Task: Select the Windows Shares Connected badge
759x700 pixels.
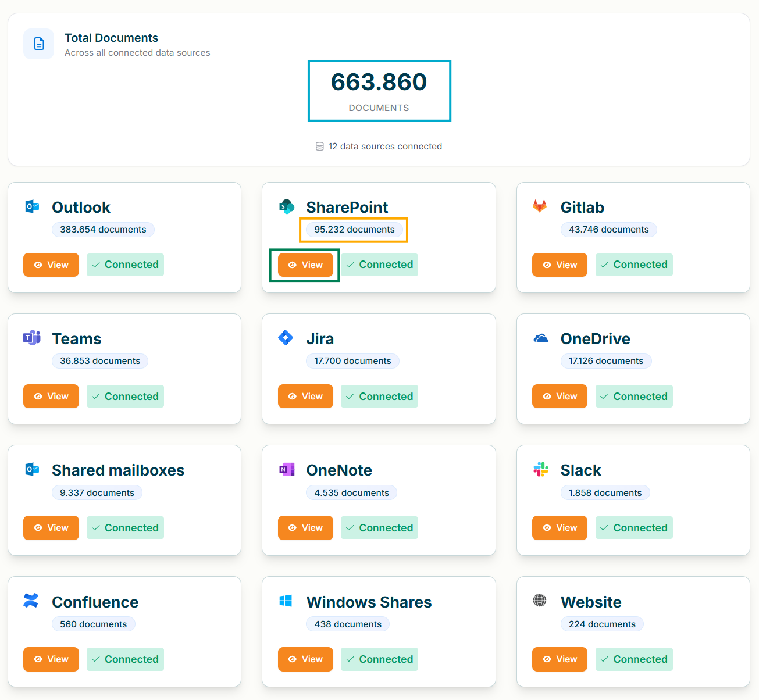Action: (x=379, y=659)
